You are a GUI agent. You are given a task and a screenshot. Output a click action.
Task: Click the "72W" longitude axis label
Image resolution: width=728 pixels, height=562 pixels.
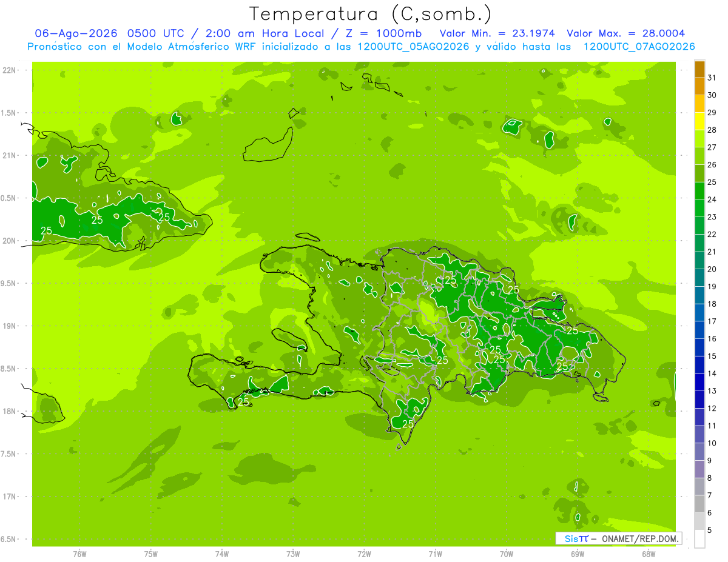coord(364,554)
